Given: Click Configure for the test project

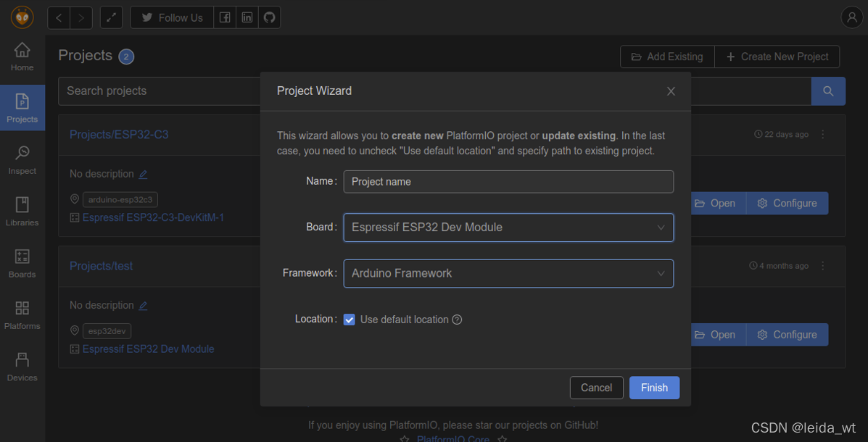Looking at the screenshot, I should (788, 335).
